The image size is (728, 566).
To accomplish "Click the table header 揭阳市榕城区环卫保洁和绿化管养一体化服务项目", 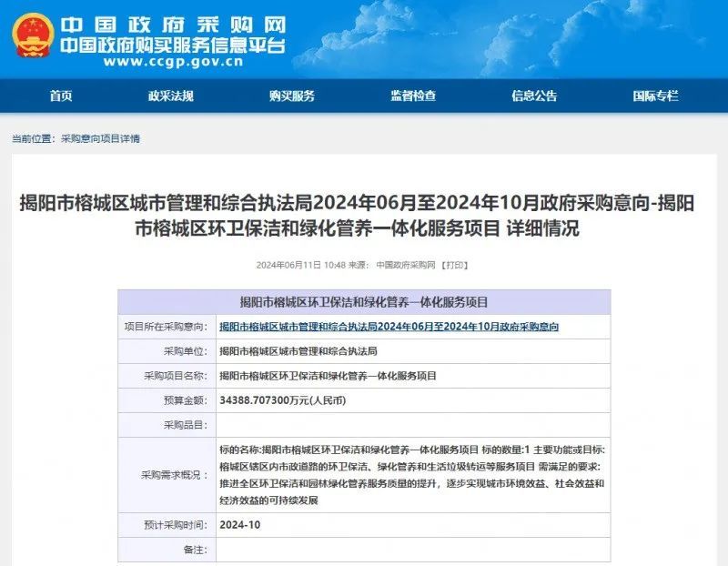I will pos(364,303).
